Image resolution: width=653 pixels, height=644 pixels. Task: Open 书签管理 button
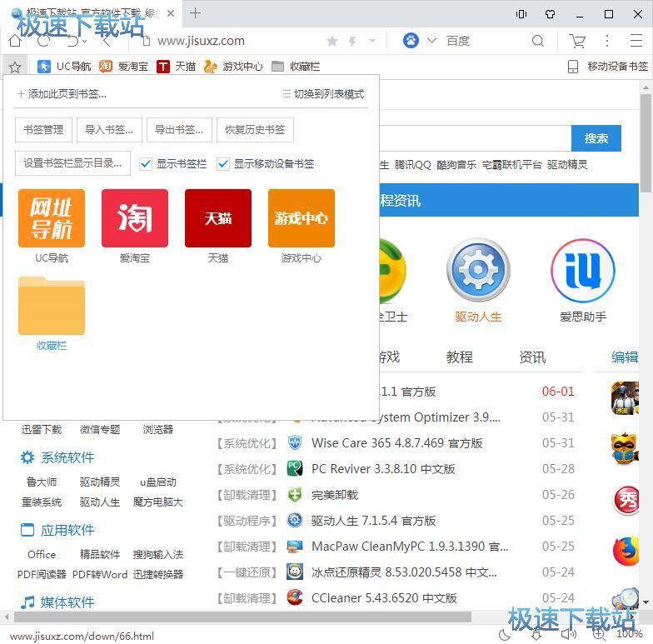tap(43, 130)
